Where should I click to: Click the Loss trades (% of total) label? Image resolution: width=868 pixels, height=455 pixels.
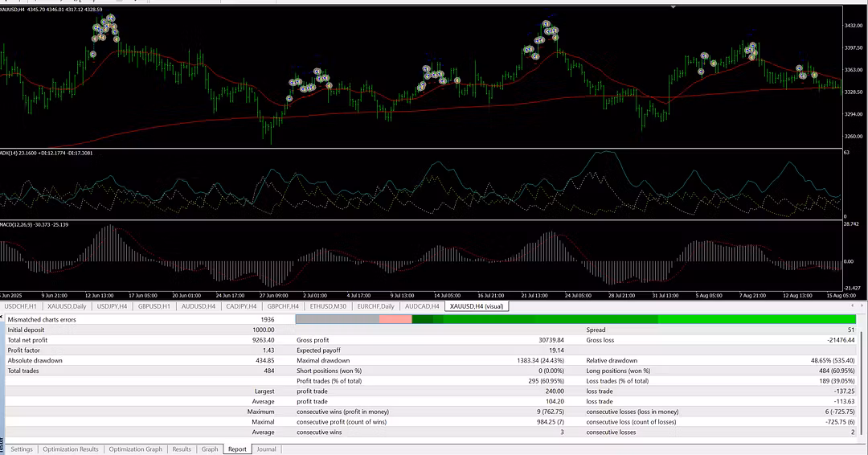616,381
